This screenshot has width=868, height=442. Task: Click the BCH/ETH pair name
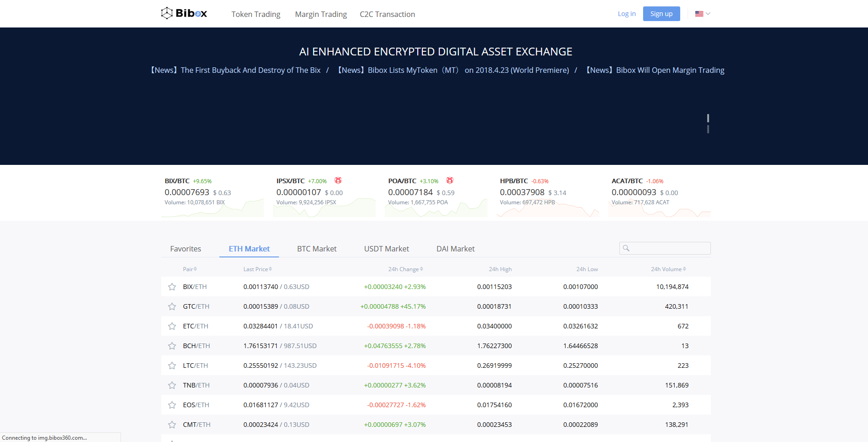[197, 346]
